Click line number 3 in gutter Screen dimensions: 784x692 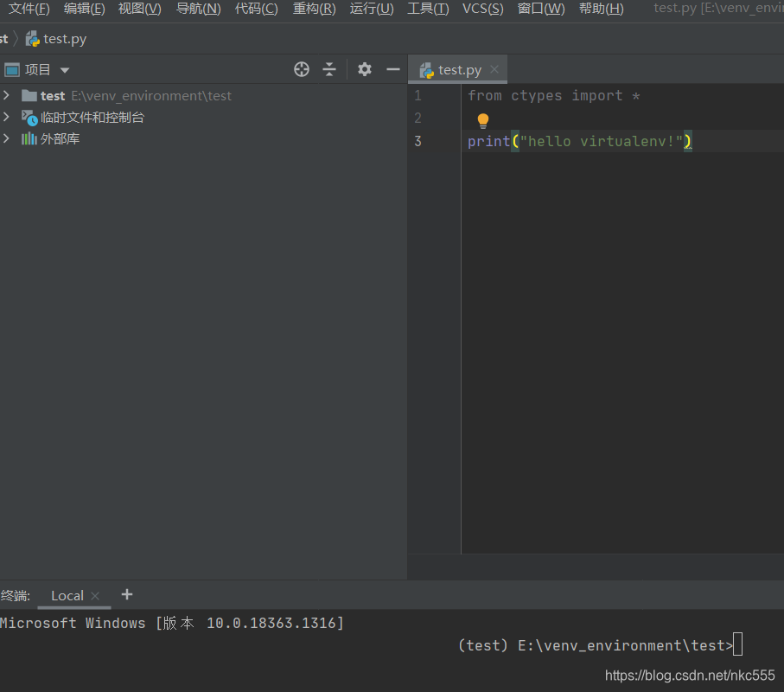click(418, 141)
